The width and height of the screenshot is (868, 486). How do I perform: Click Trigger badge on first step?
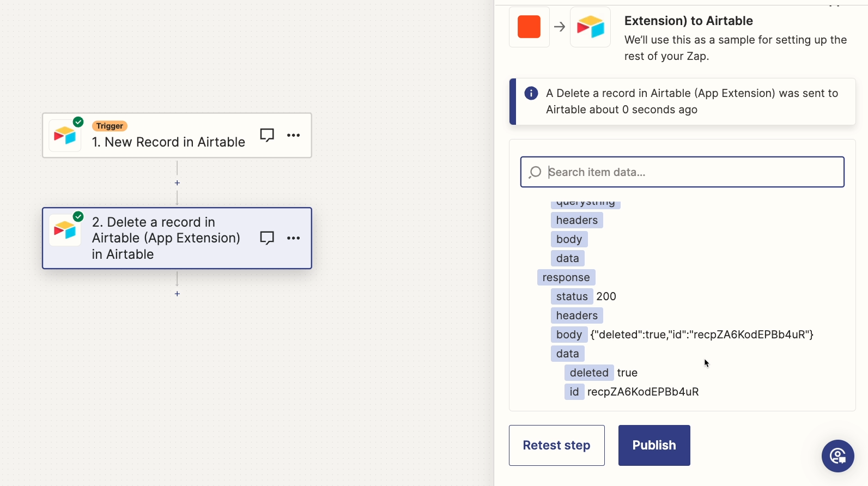[110, 126]
